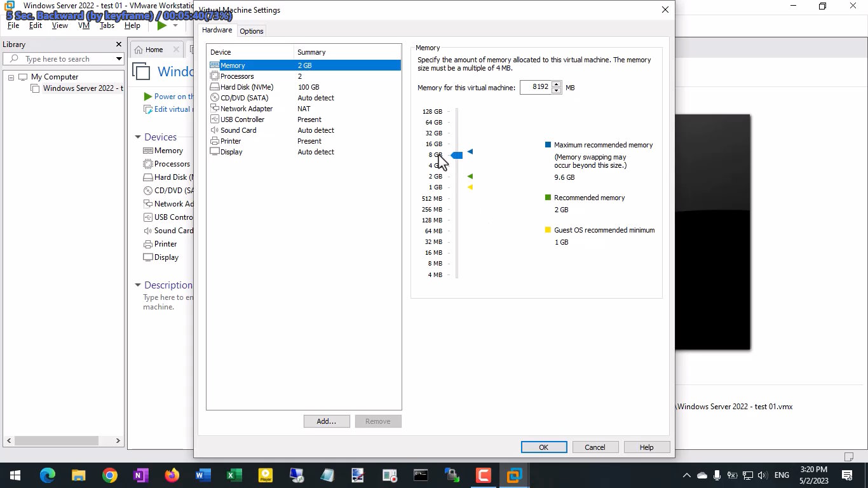This screenshot has width=868, height=488.
Task: Select Display in settings device list
Action: click(231, 152)
